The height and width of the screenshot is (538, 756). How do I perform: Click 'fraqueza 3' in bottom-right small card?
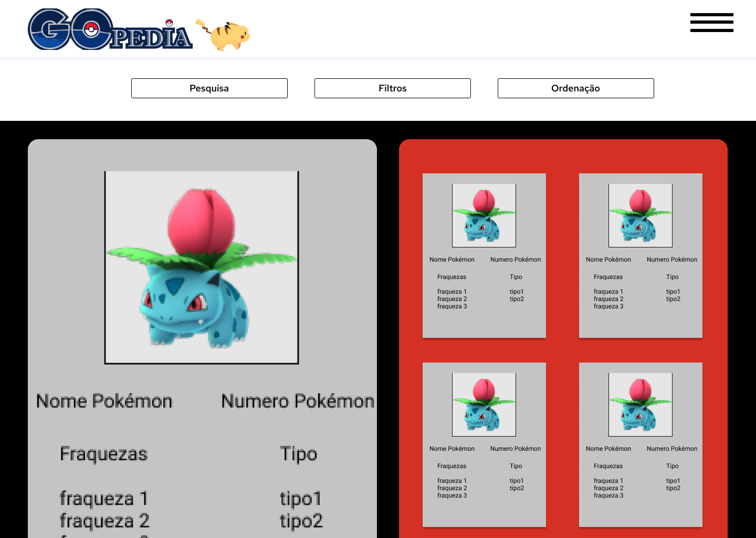tap(608, 495)
